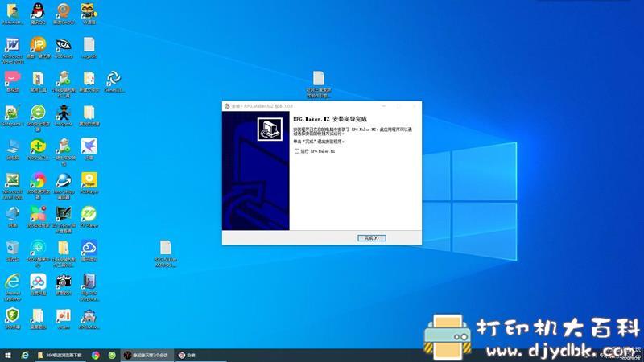The height and width of the screenshot is (362, 644).
Task: Select the standalone RPG Maker MZ blank file
Action: tap(166, 253)
